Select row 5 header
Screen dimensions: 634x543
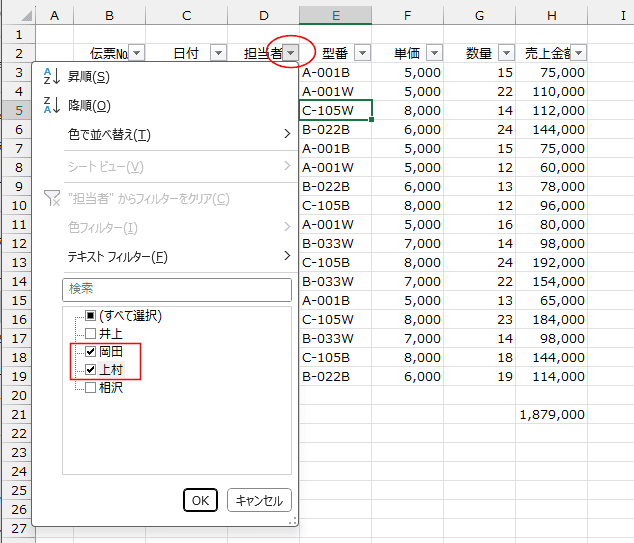19,110
